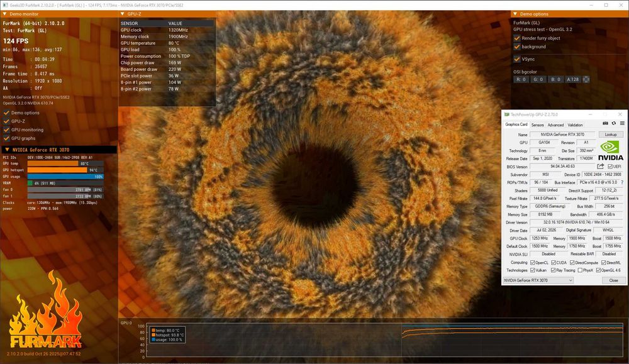
Task: Toggle the CUDA checkbox in GPU-Z
Action: coord(553,263)
